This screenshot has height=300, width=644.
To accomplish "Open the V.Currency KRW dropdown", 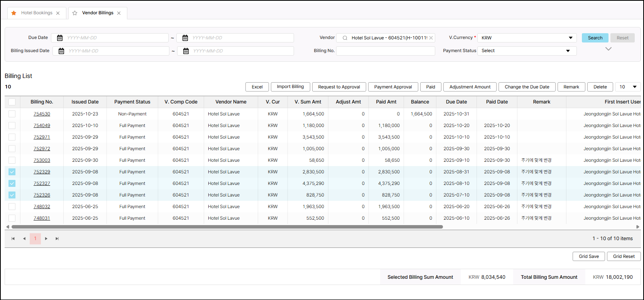I will pyautogui.click(x=527, y=38).
